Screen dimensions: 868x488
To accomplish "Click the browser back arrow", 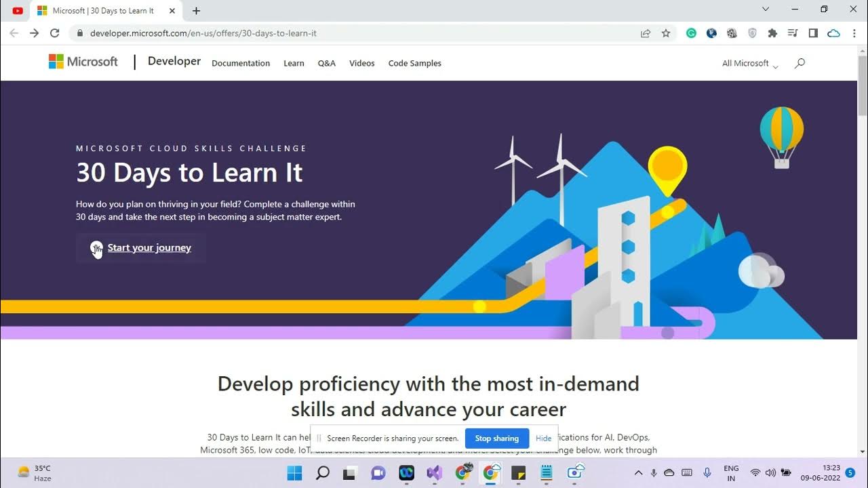I will click(14, 33).
